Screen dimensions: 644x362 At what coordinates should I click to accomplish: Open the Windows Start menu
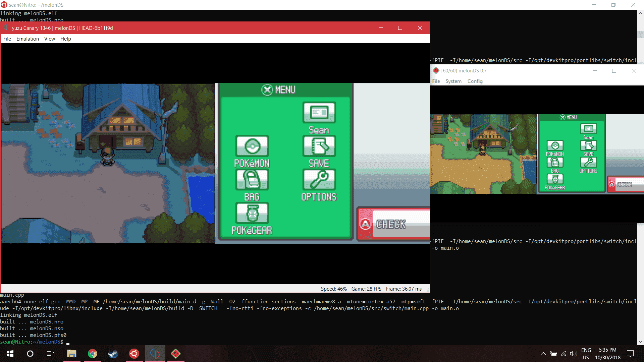click(10, 354)
